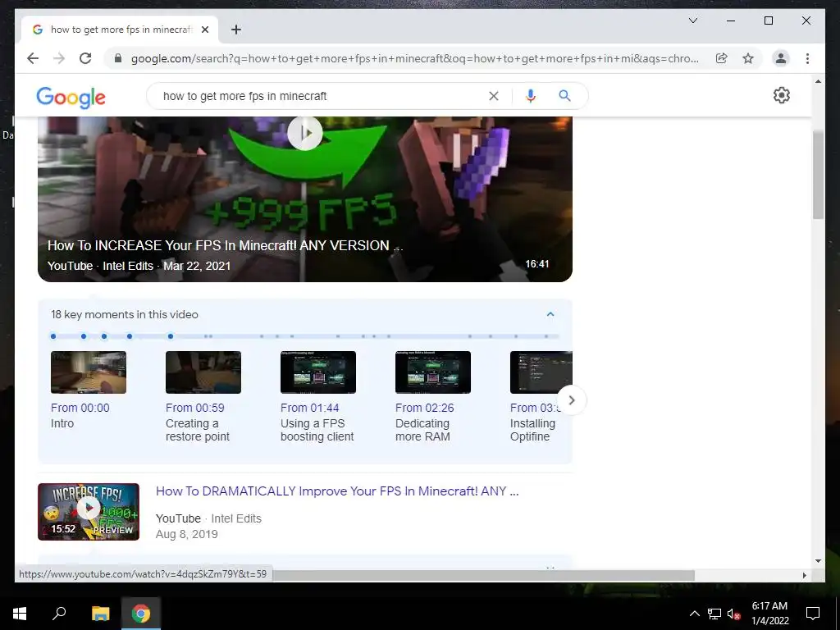Image resolution: width=840 pixels, height=630 pixels.
Task: Open 'From 02:26' timestamp link
Action: click(424, 408)
